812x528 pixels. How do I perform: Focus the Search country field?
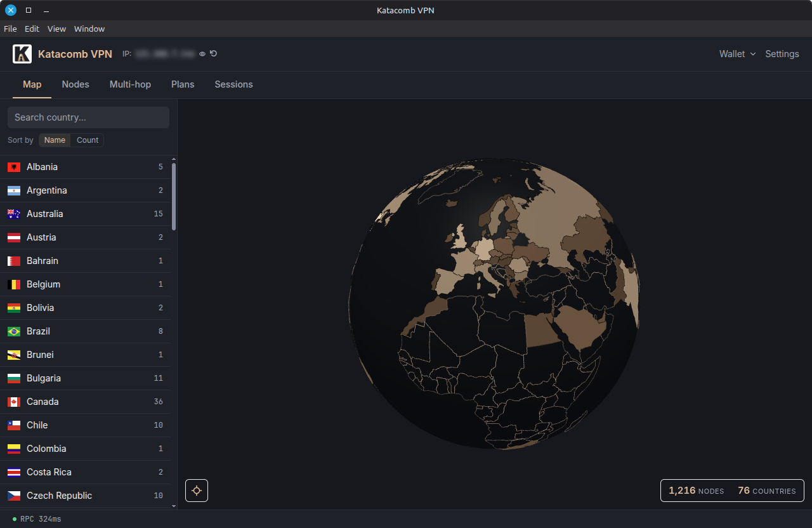(88, 117)
